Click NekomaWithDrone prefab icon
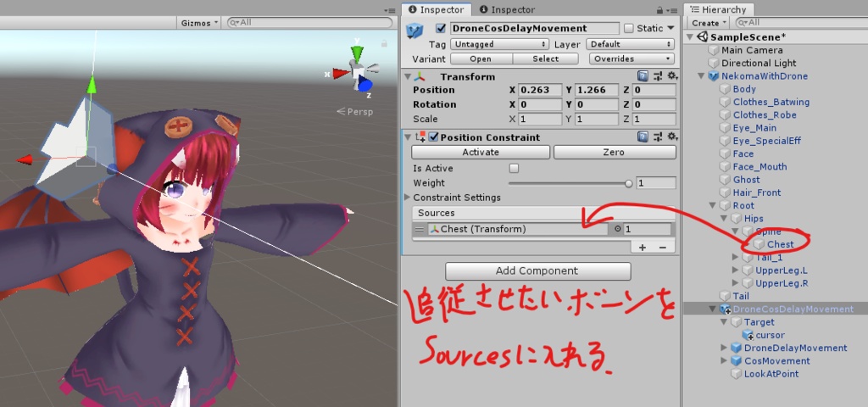The image size is (868, 407). pos(714,75)
